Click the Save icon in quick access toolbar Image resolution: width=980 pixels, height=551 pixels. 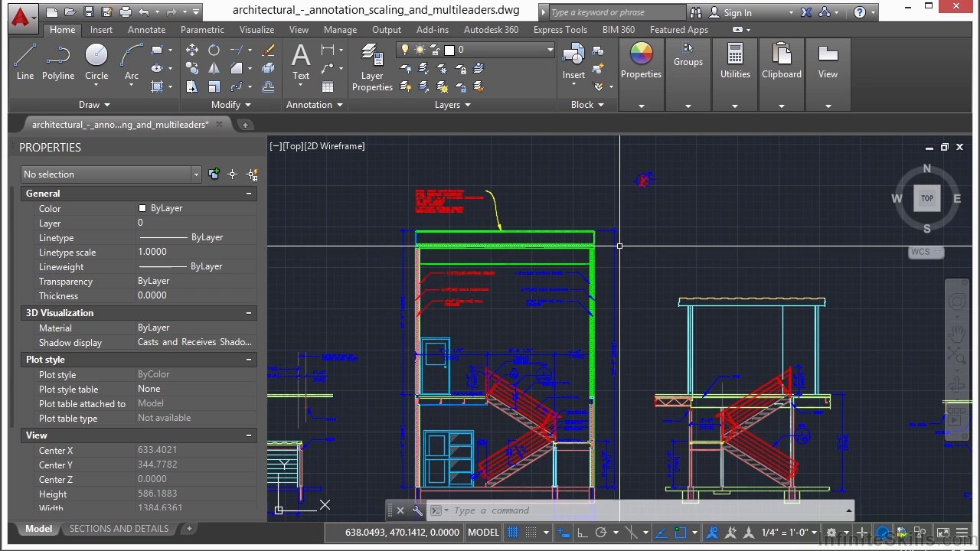pos(89,11)
